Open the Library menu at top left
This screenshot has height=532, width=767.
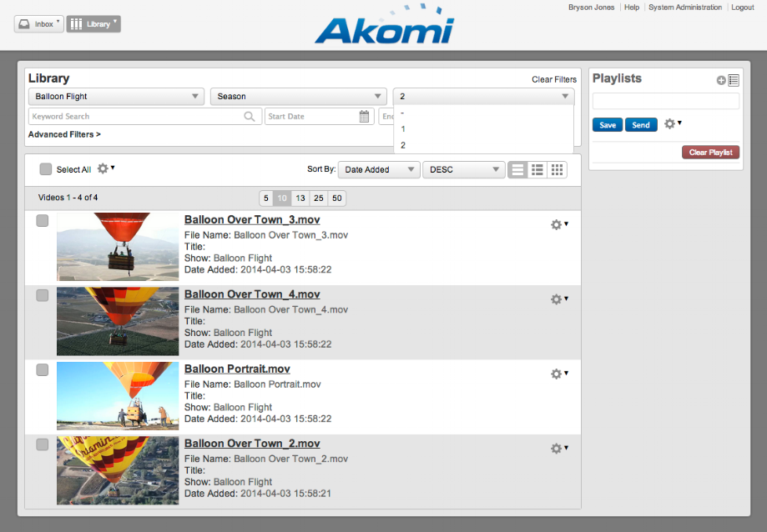93,23
